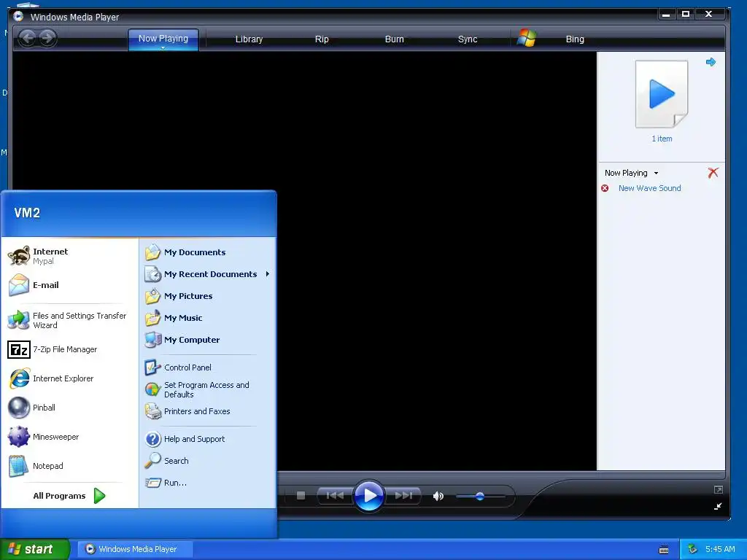The width and height of the screenshot is (747, 560).
Task: Select 'New Wave Sound' in the playlist
Action: 649,188
